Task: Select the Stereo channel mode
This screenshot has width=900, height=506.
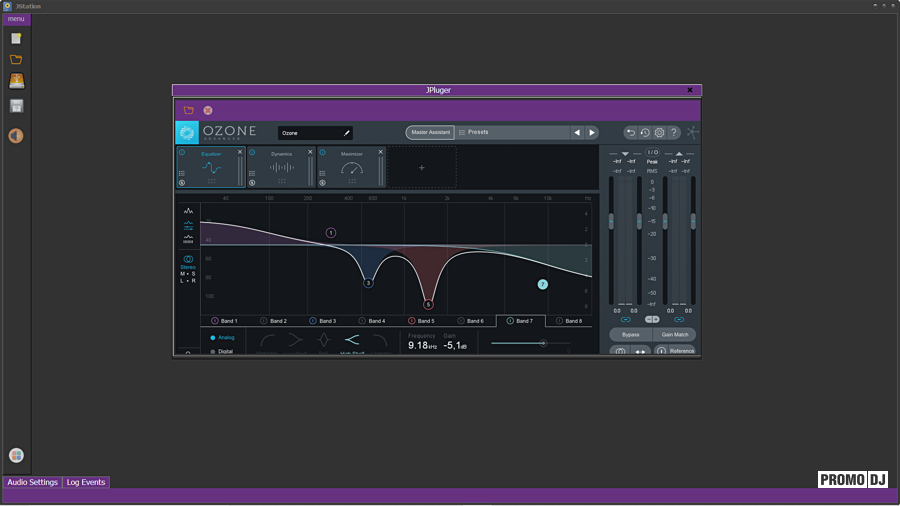Action: pos(188,262)
